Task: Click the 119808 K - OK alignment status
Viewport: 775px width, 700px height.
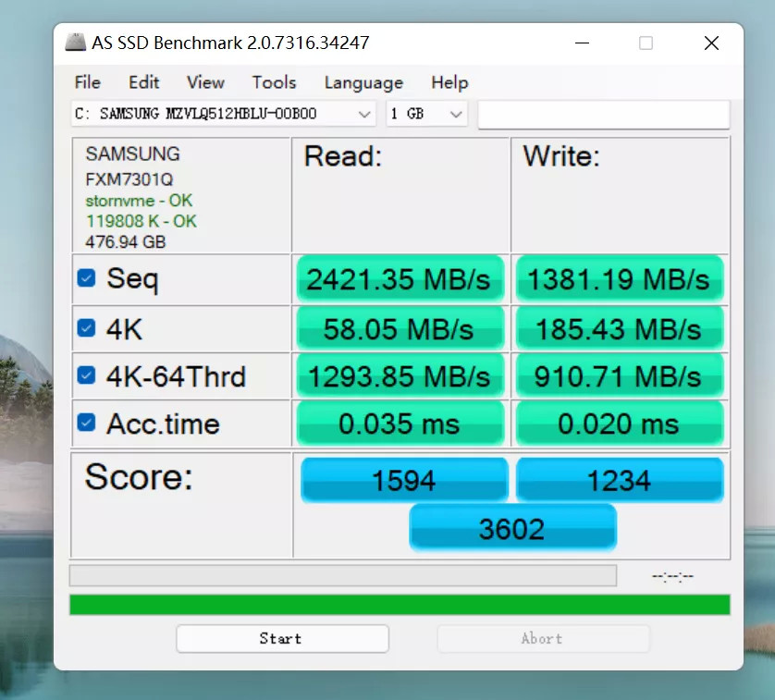Action: 141,221
